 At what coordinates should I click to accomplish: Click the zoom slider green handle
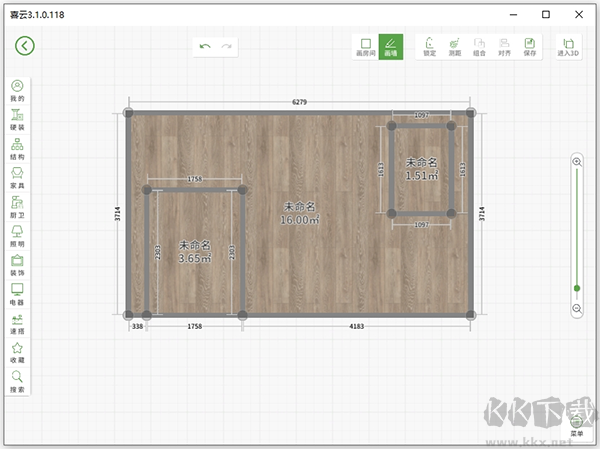pyautogui.click(x=577, y=288)
